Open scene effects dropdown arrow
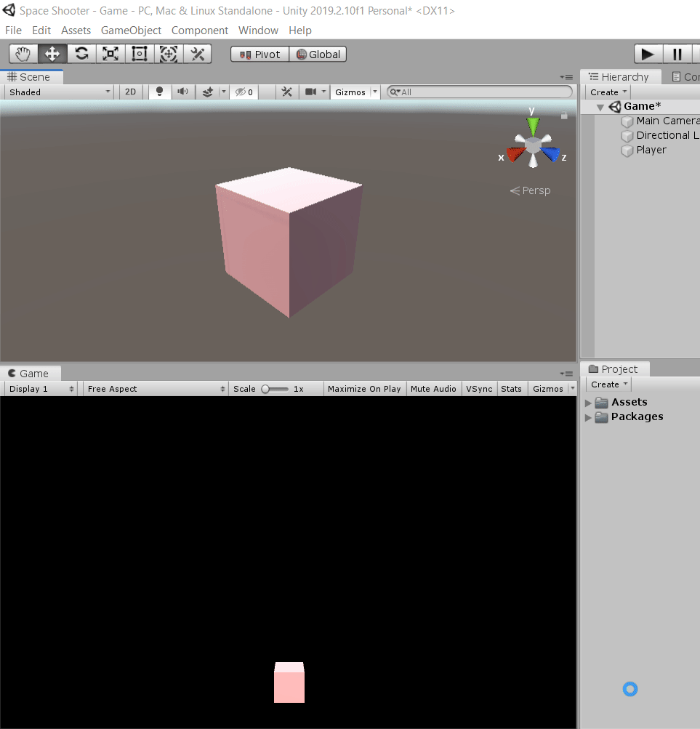 click(x=224, y=92)
